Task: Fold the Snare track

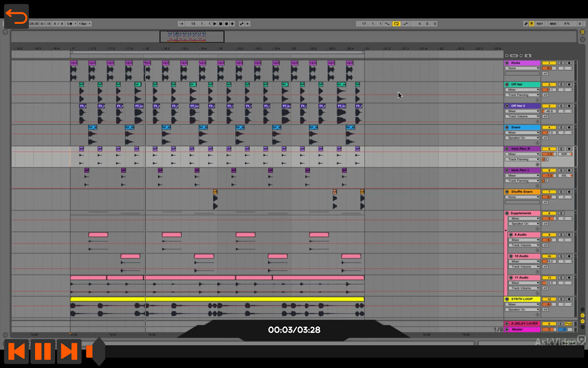Action: click(x=507, y=127)
